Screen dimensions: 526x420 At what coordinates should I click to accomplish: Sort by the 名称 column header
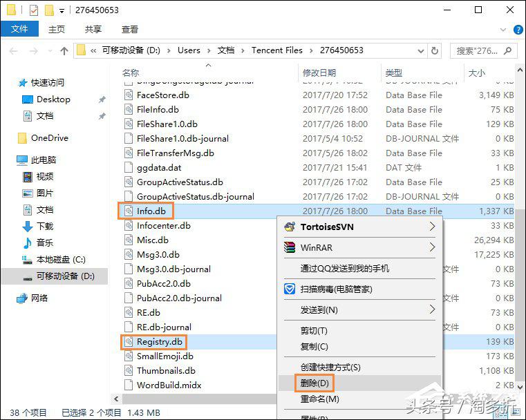pos(131,73)
